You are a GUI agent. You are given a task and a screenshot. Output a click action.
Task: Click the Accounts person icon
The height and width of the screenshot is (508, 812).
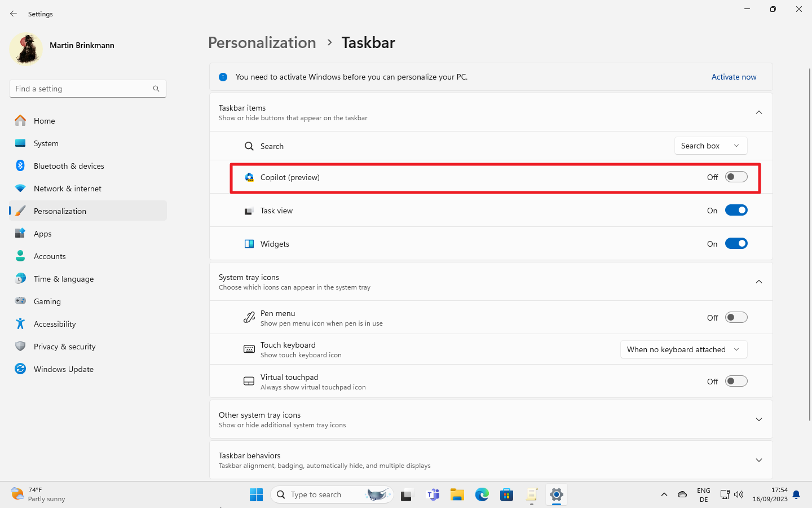20,256
